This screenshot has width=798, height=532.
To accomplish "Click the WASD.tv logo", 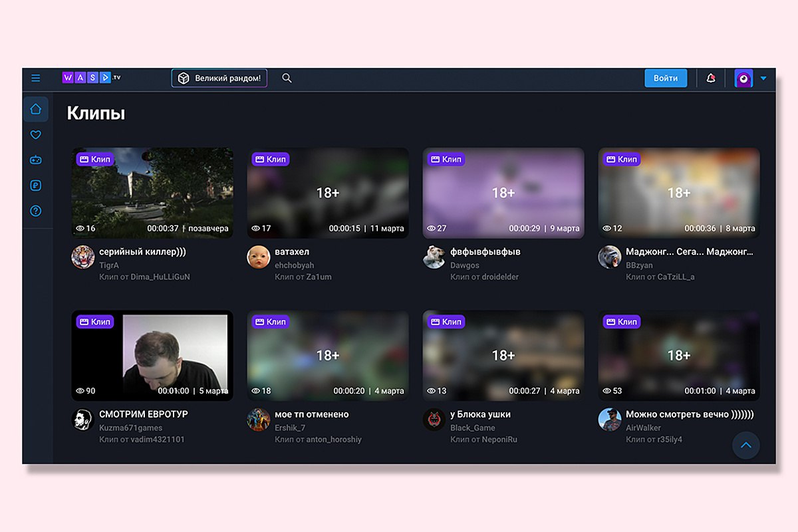I will [x=91, y=78].
